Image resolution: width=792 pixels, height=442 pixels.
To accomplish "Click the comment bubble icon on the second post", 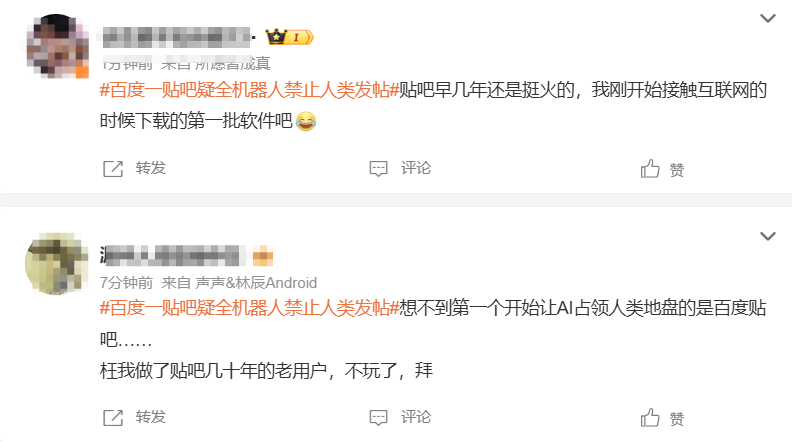I will (378, 418).
